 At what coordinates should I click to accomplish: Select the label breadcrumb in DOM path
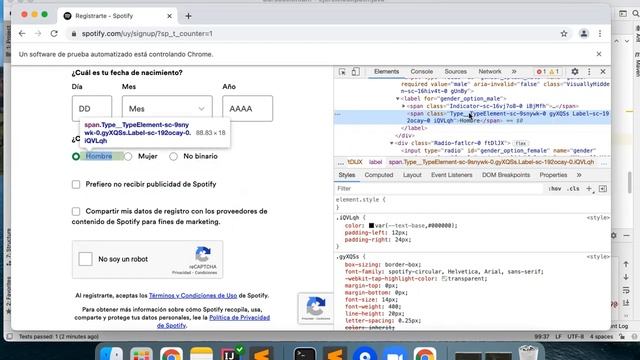[x=375, y=162]
